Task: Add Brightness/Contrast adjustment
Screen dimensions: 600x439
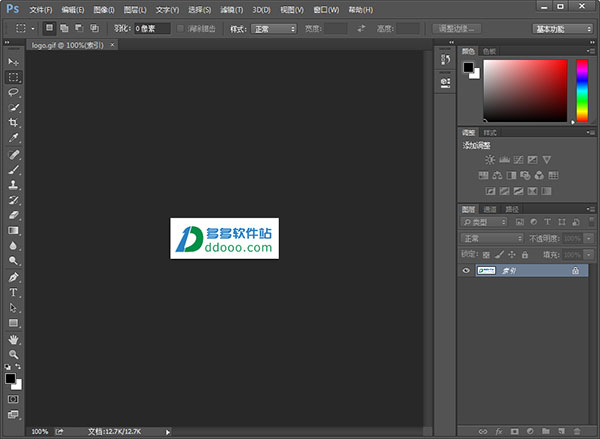Action: coord(490,160)
